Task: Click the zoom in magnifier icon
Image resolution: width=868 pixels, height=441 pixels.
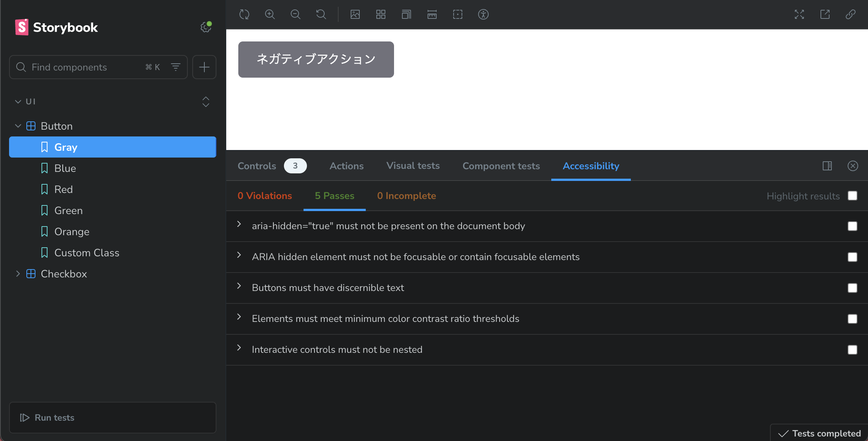Action: (270, 14)
